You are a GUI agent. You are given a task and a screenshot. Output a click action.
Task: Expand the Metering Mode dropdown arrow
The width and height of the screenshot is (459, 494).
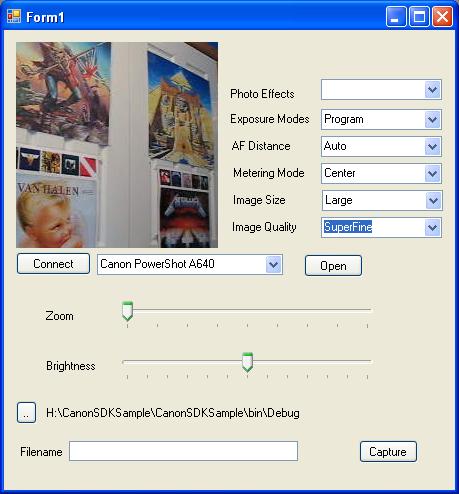point(433,173)
